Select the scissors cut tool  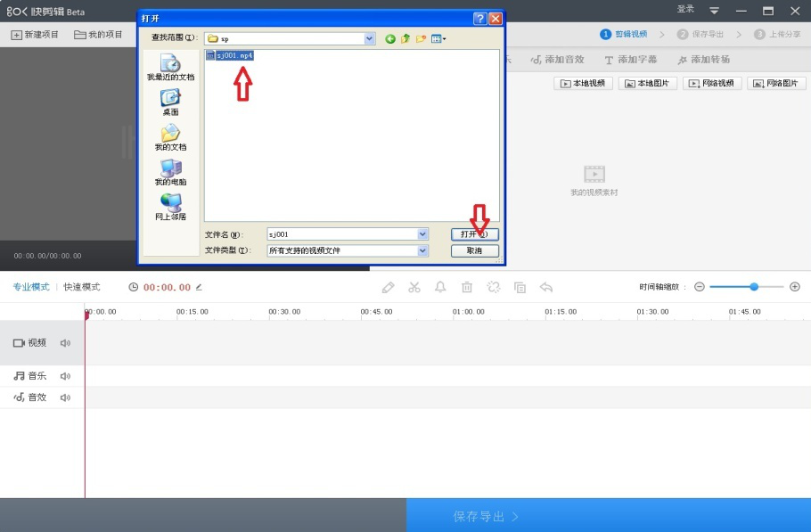[x=414, y=288]
